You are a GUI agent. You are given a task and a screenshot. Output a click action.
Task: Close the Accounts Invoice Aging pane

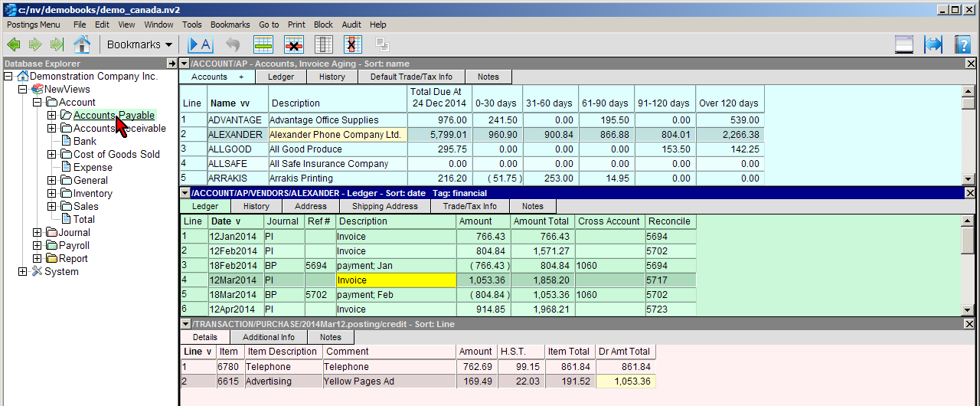click(x=970, y=64)
